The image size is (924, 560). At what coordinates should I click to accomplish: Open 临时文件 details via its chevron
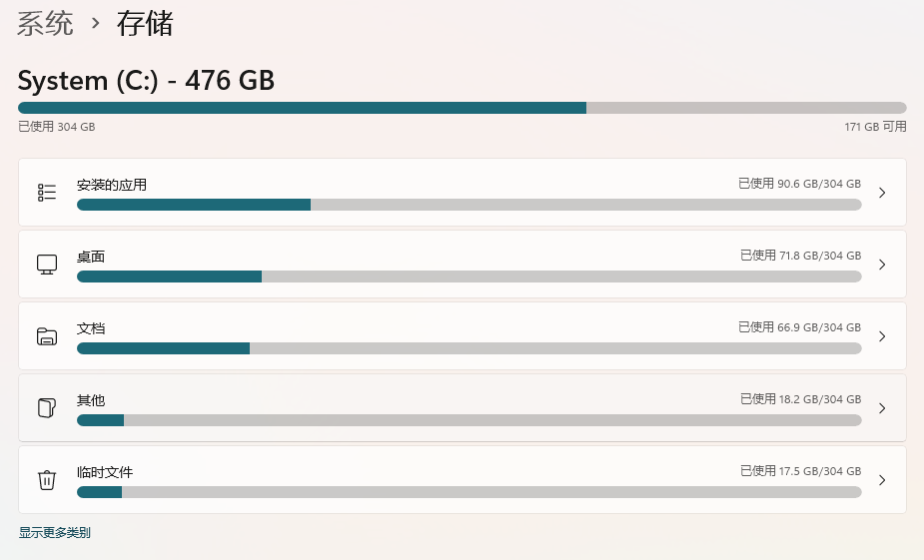[882, 480]
